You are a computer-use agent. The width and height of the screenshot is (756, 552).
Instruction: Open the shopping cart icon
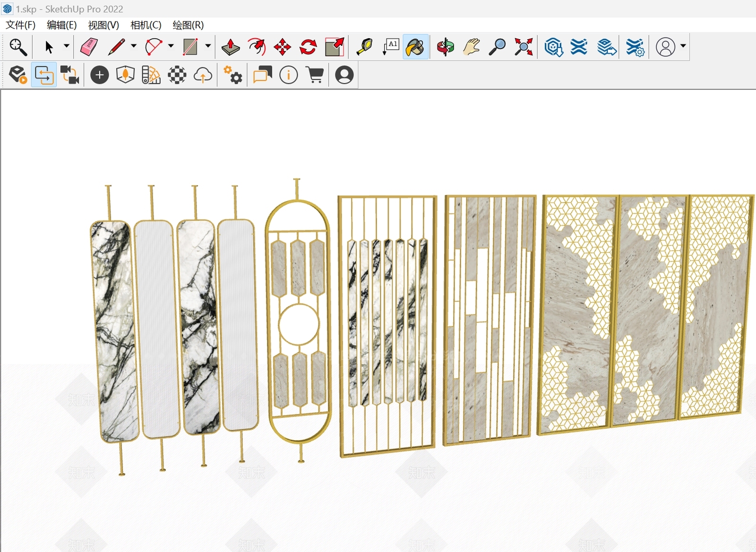pos(315,75)
